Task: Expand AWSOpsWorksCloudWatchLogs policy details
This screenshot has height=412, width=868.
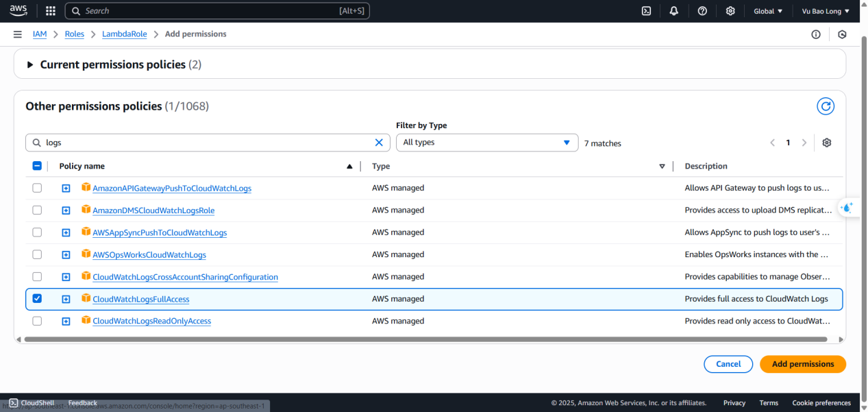Action: click(66, 255)
